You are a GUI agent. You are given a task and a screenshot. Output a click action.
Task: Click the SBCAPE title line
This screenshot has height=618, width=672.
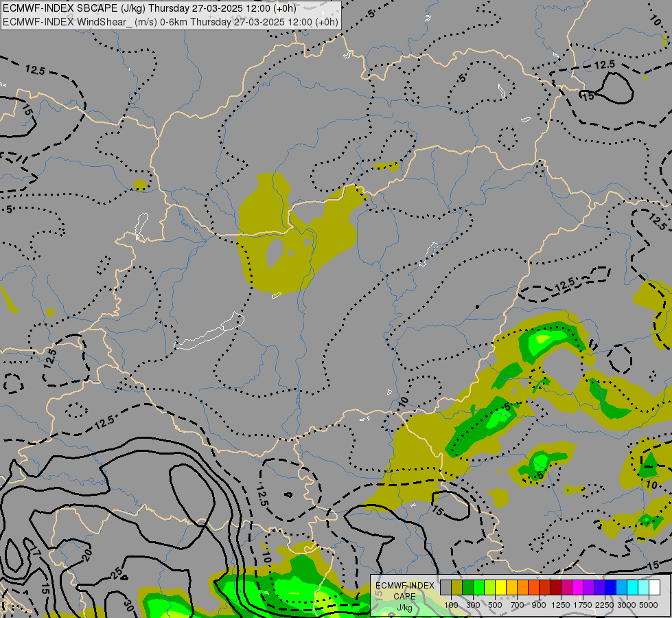149,8
